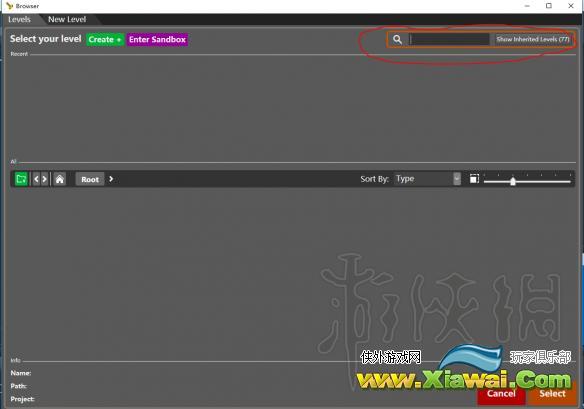The width and height of the screenshot is (584, 409).
Task: Click the magnifying glass search icon
Action: (397, 39)
